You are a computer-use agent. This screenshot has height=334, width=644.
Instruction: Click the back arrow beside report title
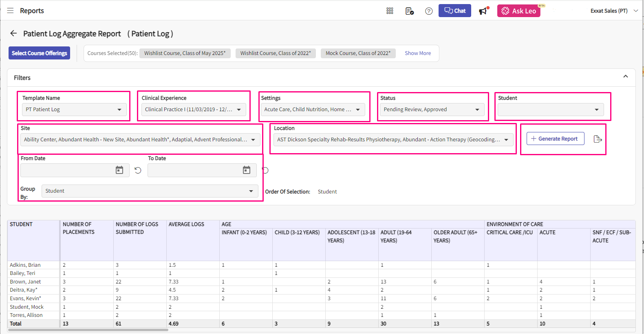(13, 33)
